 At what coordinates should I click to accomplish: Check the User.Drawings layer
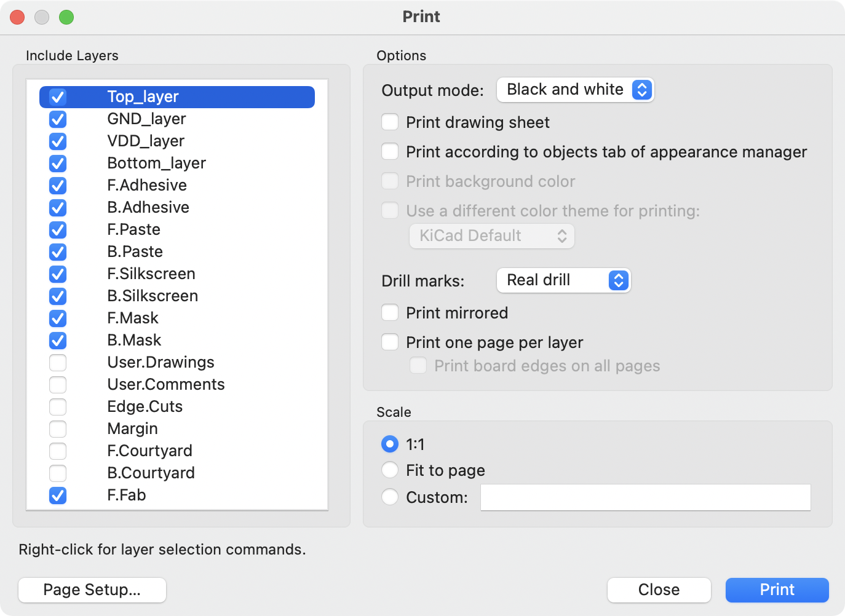coord(57,362)
